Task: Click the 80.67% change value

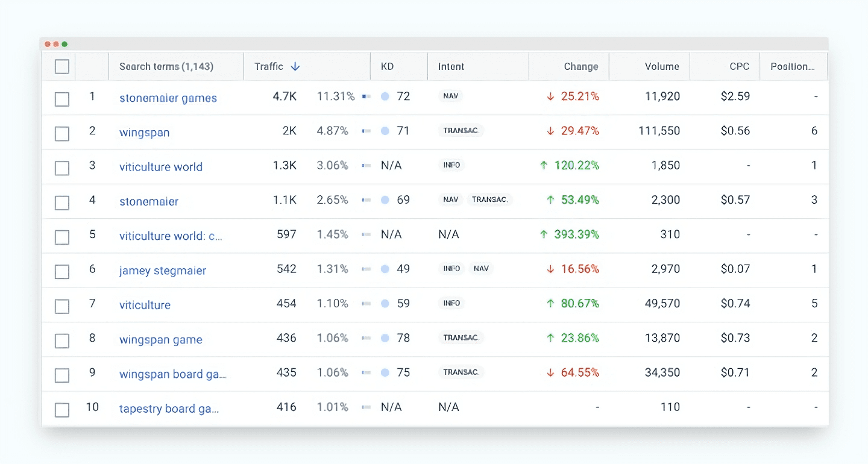Action: (580, 304)
